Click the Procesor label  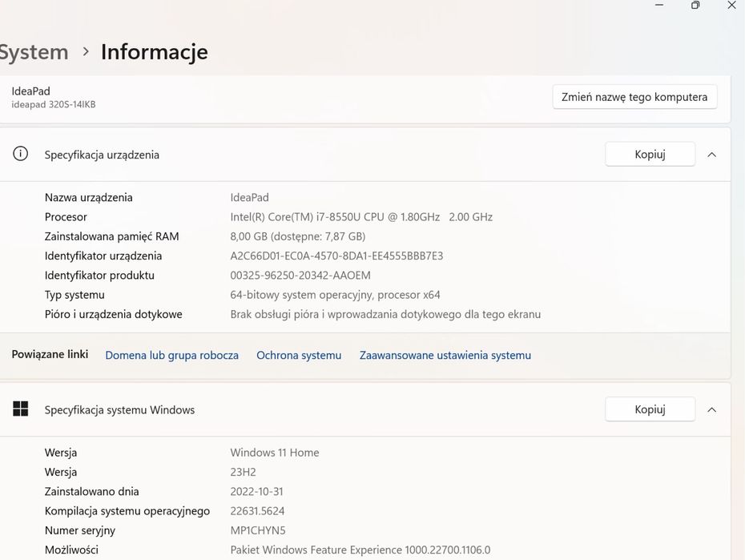(66, 217)
